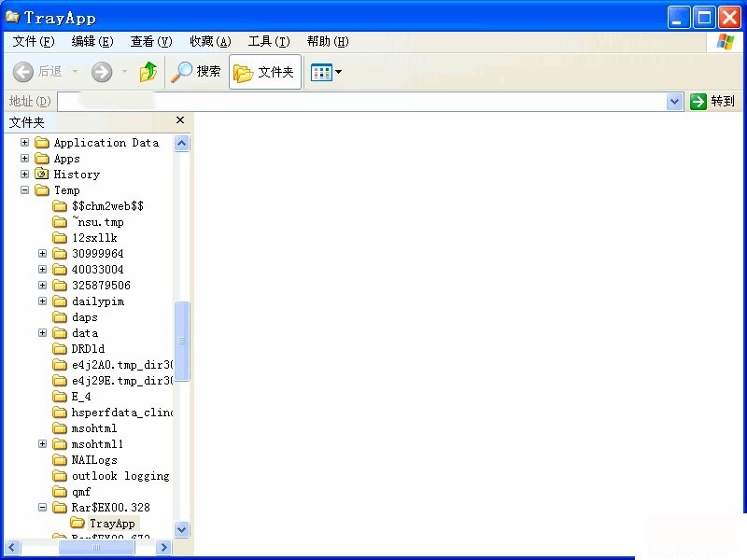Click the folder tree scroll-down arrow
Viewport: 747px width, 560px height.
pyautogui.click(x=182, y=529)
